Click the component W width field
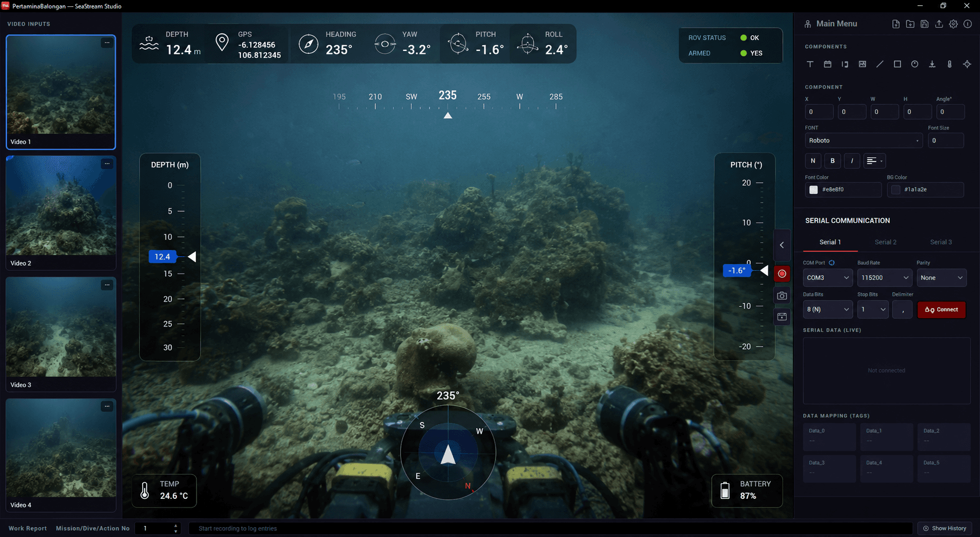 coord(885,112)
